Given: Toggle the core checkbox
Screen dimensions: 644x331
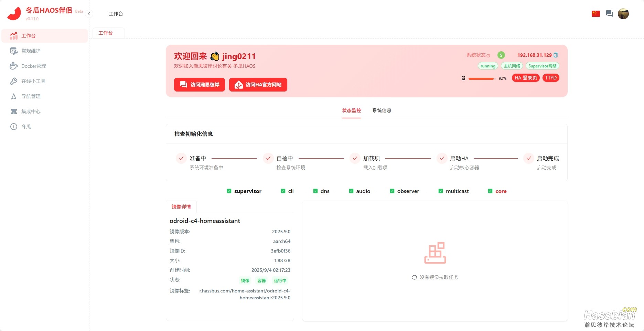Looking at the screenshot, I should 490,191.
